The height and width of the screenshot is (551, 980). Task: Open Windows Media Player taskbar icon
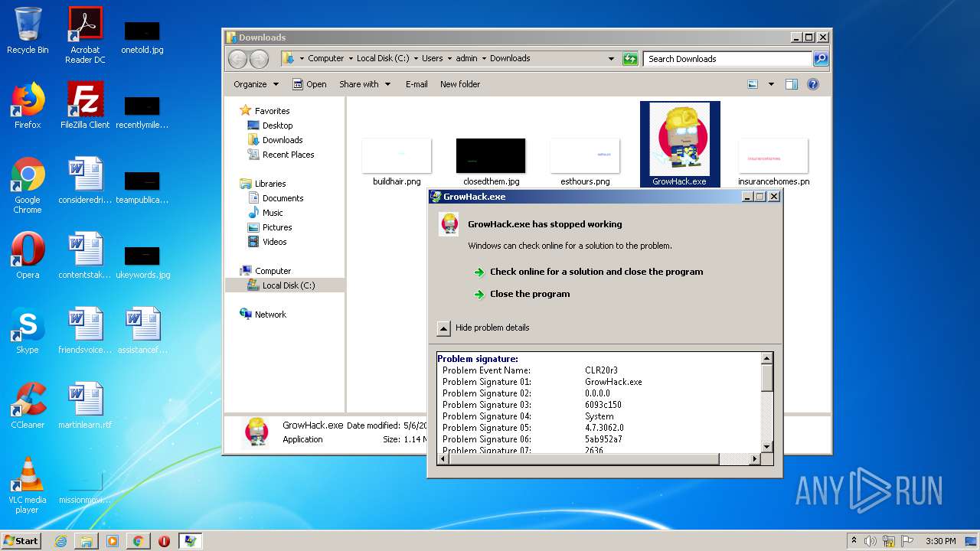point(113,541)
